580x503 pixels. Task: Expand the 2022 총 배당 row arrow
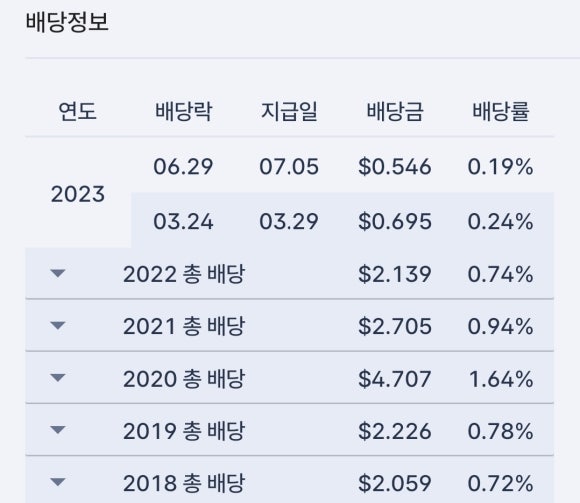coord(58,273)
